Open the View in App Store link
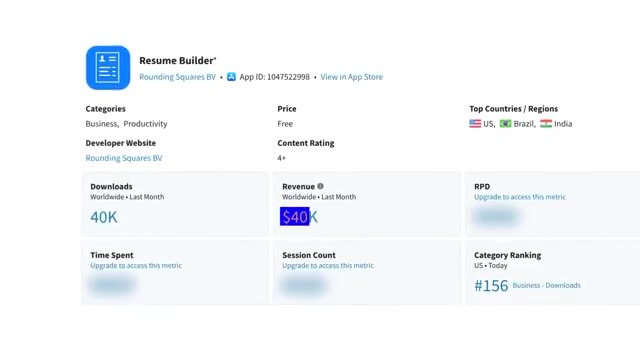The height and width of the screenshot is (360, 640). [x=352, y=77]
